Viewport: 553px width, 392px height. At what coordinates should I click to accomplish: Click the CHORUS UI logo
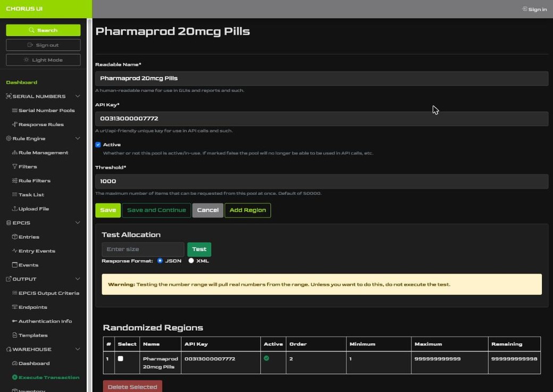(24, 9)
